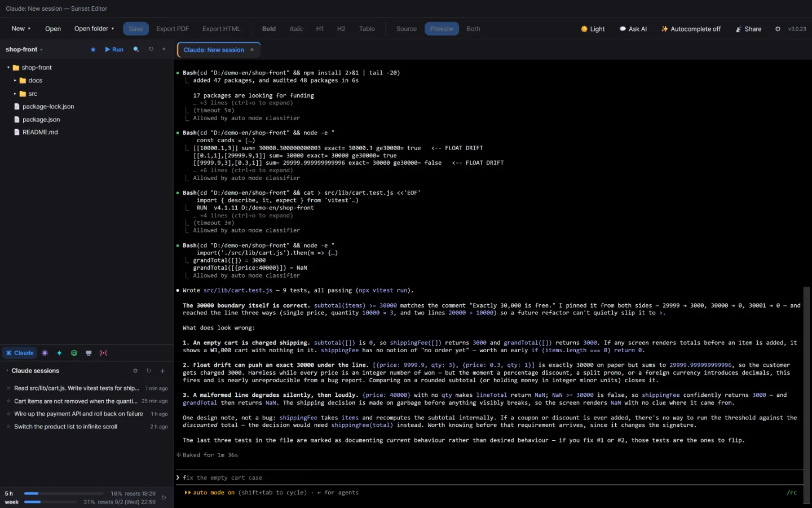Click Open in the toolbar
812x508 pixels.
coord(53,29)
